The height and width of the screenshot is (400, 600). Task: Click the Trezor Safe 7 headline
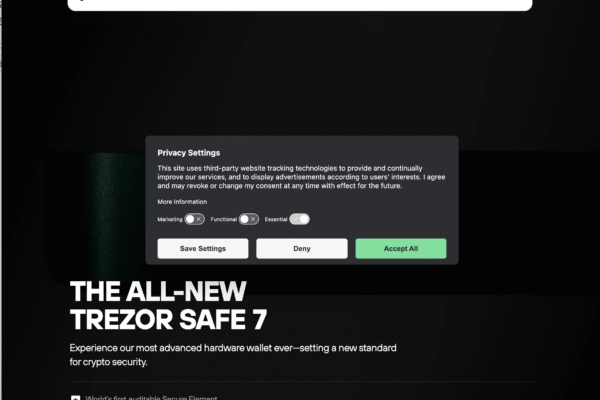click(x=168, y=305)
